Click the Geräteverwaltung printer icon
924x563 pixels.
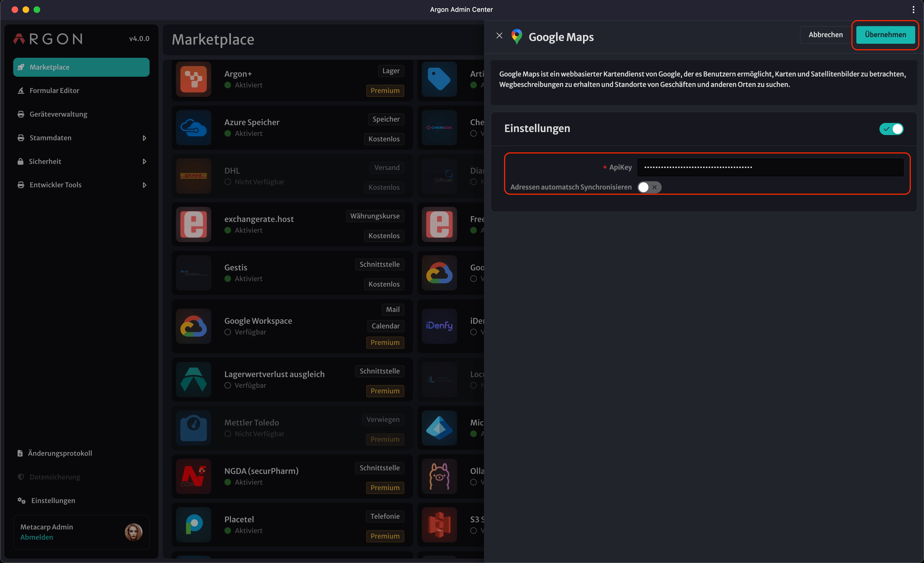(21, 114)
